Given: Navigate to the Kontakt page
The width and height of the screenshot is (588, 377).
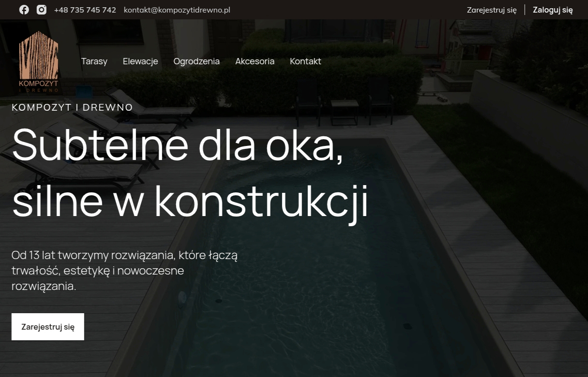Looking at the screenshot, I should click(x=305, y=61).
